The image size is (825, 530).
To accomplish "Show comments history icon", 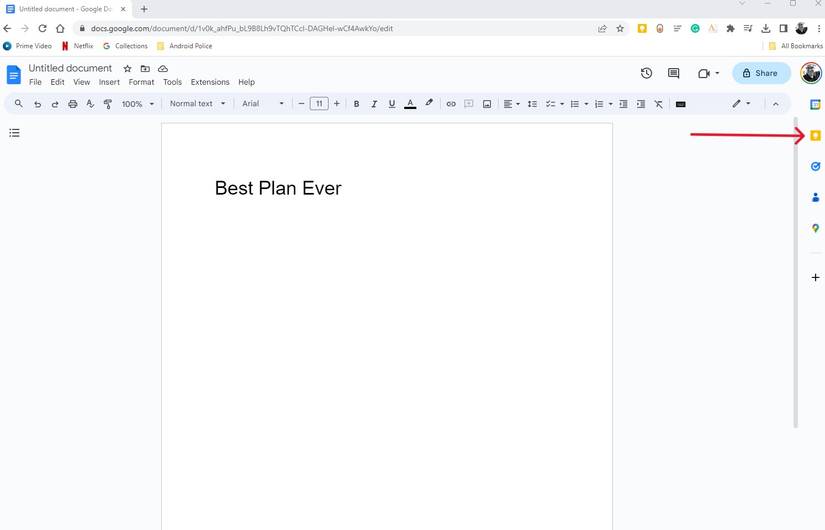I will 673,73.
